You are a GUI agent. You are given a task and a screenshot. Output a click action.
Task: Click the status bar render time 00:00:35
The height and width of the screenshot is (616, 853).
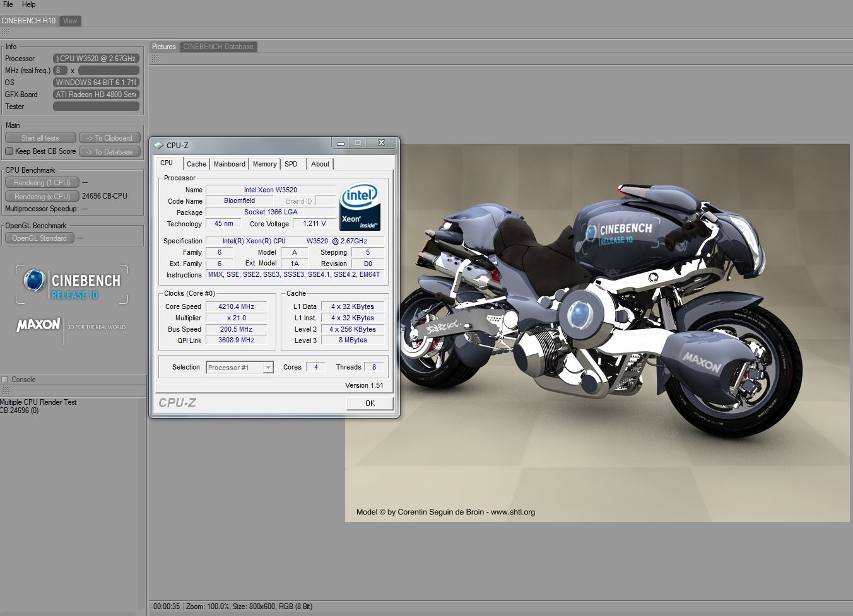(167, 607)
